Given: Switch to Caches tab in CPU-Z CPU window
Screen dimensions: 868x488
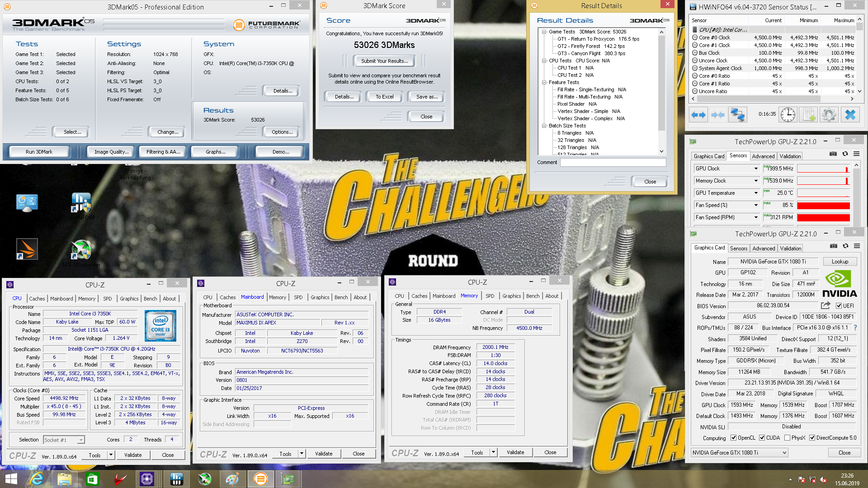Looking at the screenshot, I should (37, 299).
